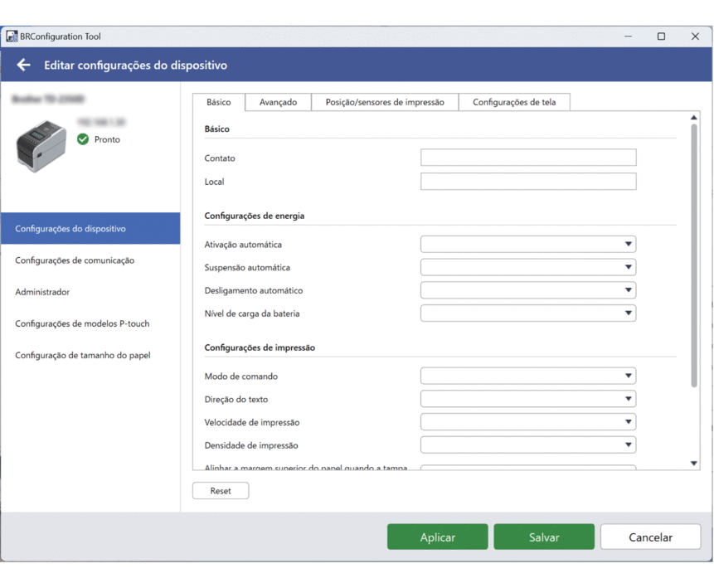Minimize the BRConfiguration Tool window
This screenshot has width=714, height=588.
[628, 36]
